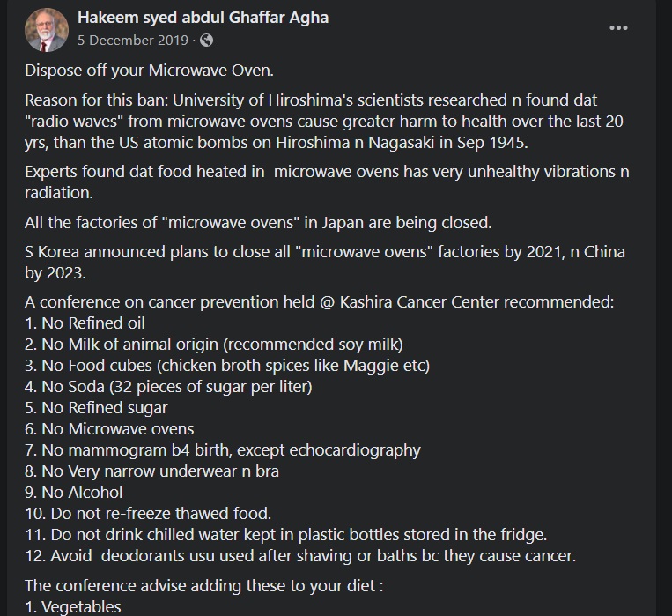Screen dimensions: 672x616
Task: Click the "No Milk of animal origin" item
Action: 213,345
